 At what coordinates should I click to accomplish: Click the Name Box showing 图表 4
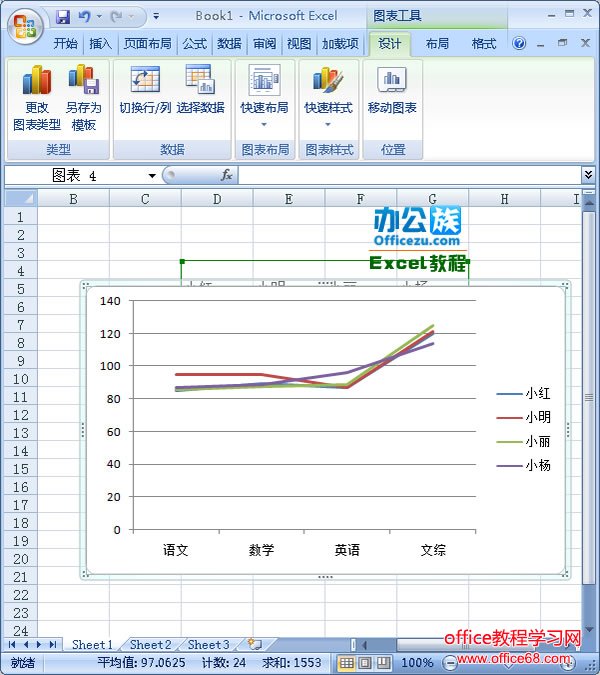coord(75,176)
